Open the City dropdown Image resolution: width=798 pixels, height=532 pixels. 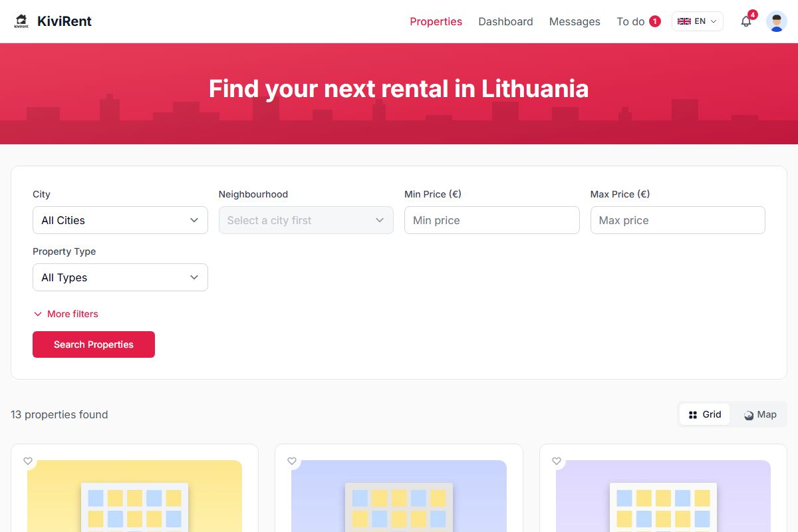point(120,220)
